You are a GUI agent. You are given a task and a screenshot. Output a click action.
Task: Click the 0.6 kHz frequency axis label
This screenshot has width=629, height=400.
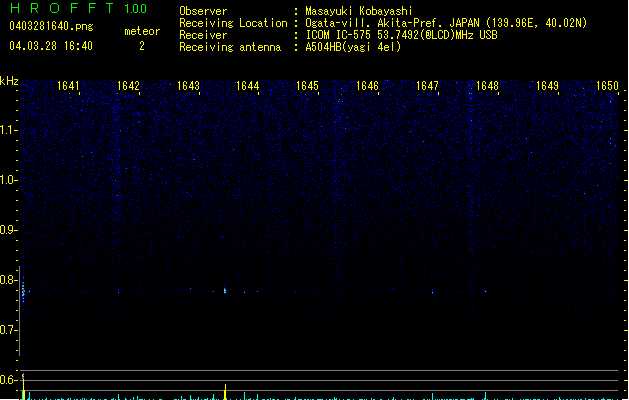click(8, 380)
